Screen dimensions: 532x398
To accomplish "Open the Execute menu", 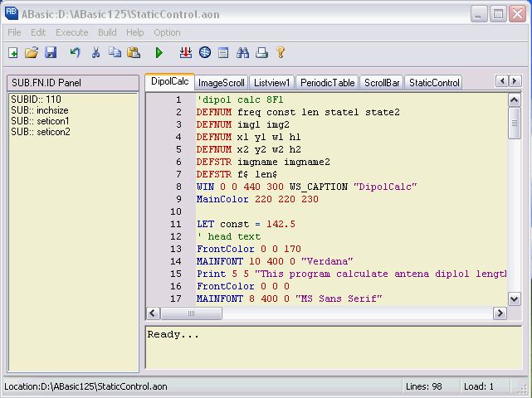I will tap(71, 32).
